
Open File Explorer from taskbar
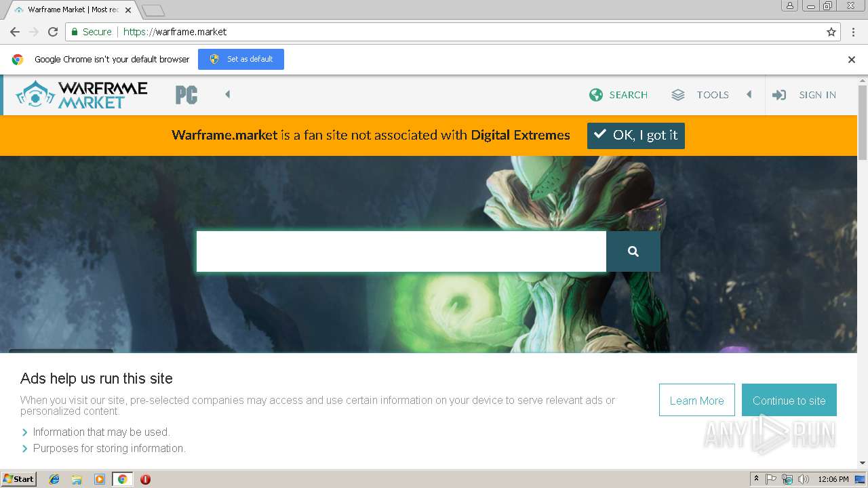(x=77, y=479)
